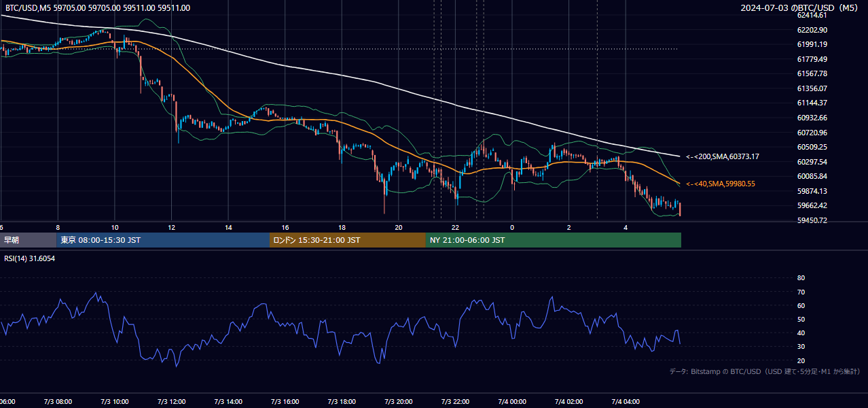Click the RSI(14) 31.6054 indicator label
Viewport: 868px width, 408px height.
30,258
